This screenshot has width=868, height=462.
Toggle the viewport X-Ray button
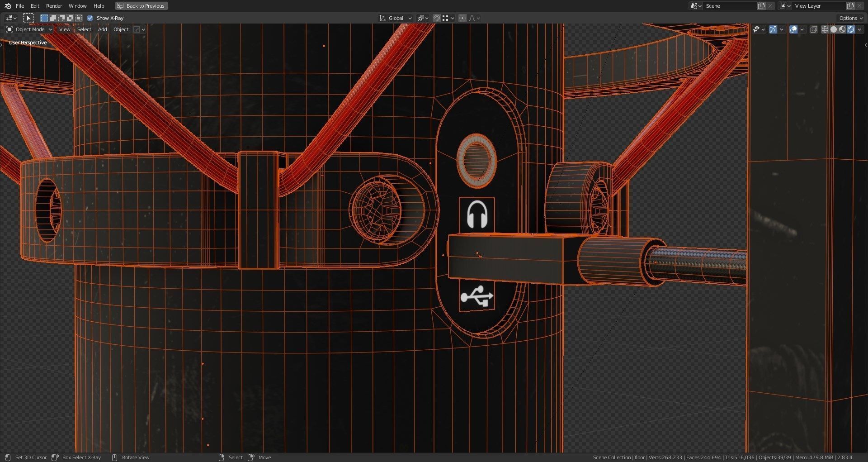coord(813,29)
